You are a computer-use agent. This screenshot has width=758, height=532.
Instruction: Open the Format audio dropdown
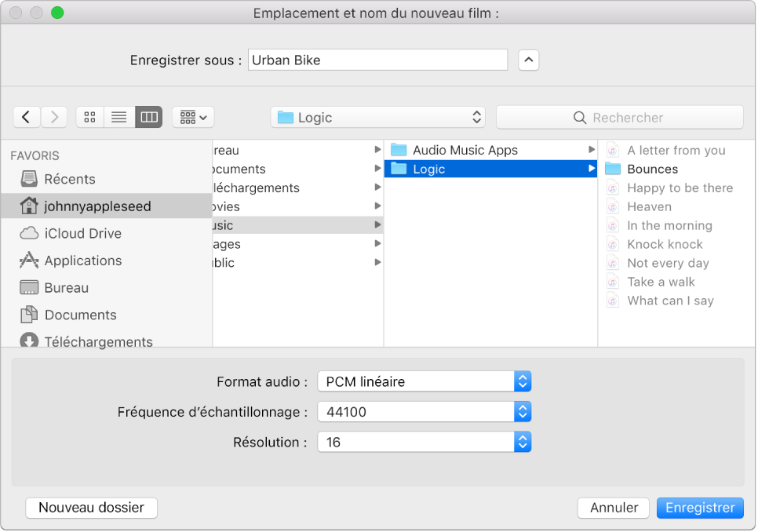[425, 382]
